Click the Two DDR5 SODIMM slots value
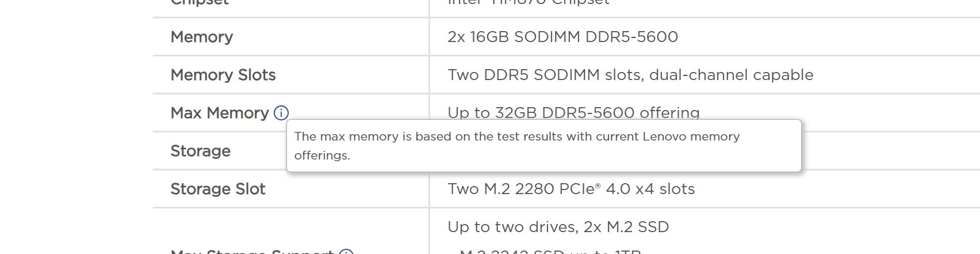Image resolution: width=980 pixels, height=254 pixels. (x=630, y=75)
